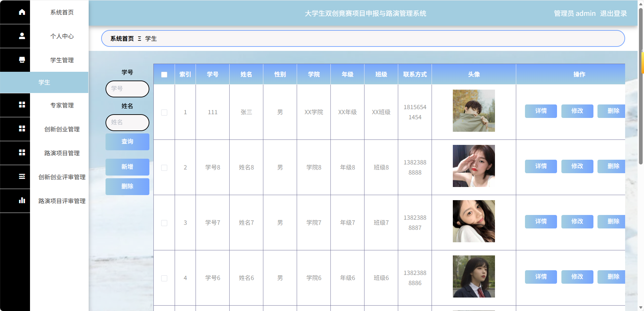Select the 学生 submenu item

pyautogui.click(x=44, y=82)
